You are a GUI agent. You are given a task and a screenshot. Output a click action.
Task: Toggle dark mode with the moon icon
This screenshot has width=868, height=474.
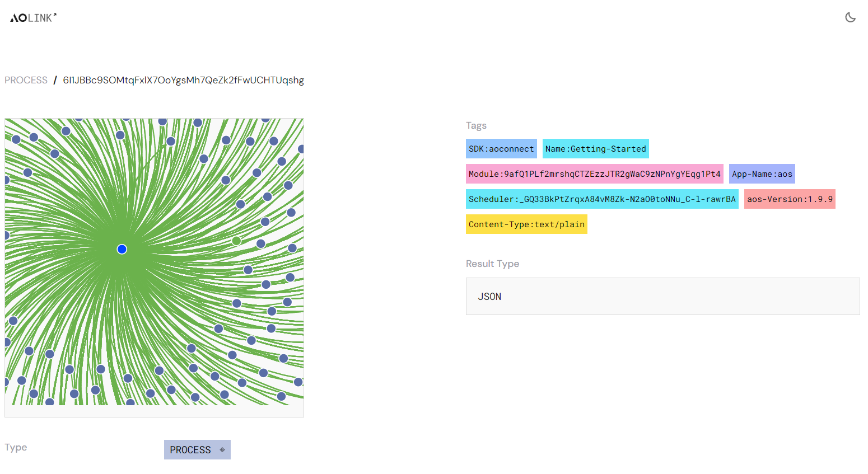[x=850, y=17]
